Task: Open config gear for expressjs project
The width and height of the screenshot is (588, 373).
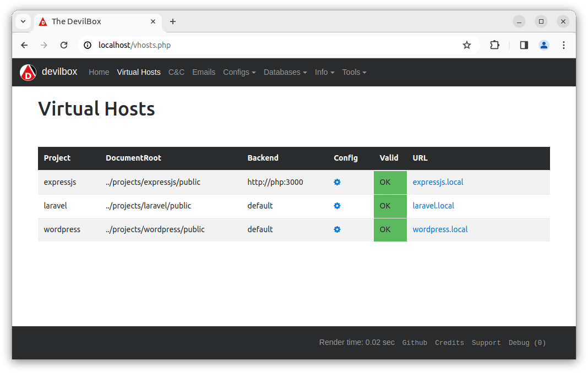Action: tap(337, 182)
